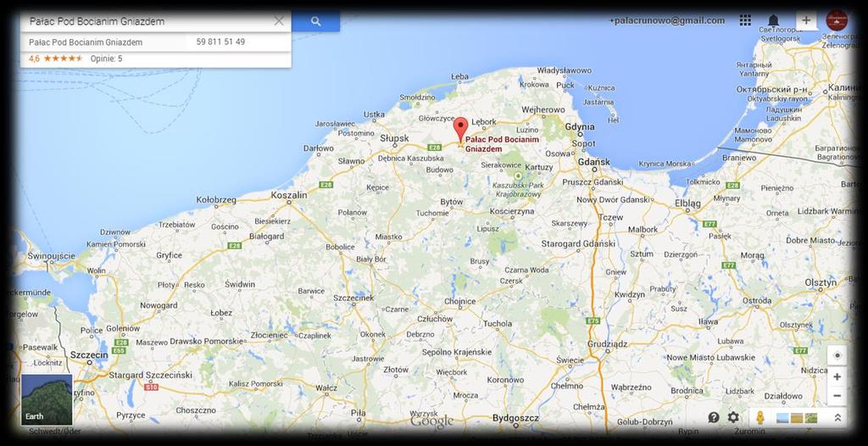The image size is (868, 446).
Task: Open the notifications bell
Action: tap(773, 20)
